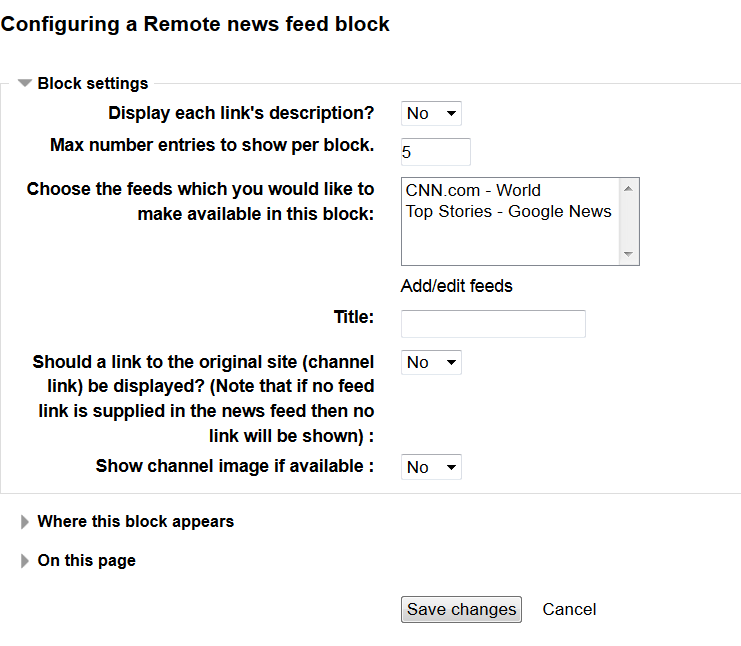The image size is (741, 646).
Task: Expand the Where this block appears triangle
Action: click(25, 522)
